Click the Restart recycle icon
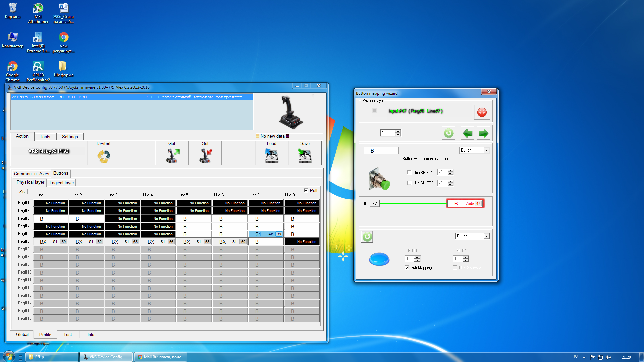The width and height of the screenshot is (644, 362). point(104,156)
